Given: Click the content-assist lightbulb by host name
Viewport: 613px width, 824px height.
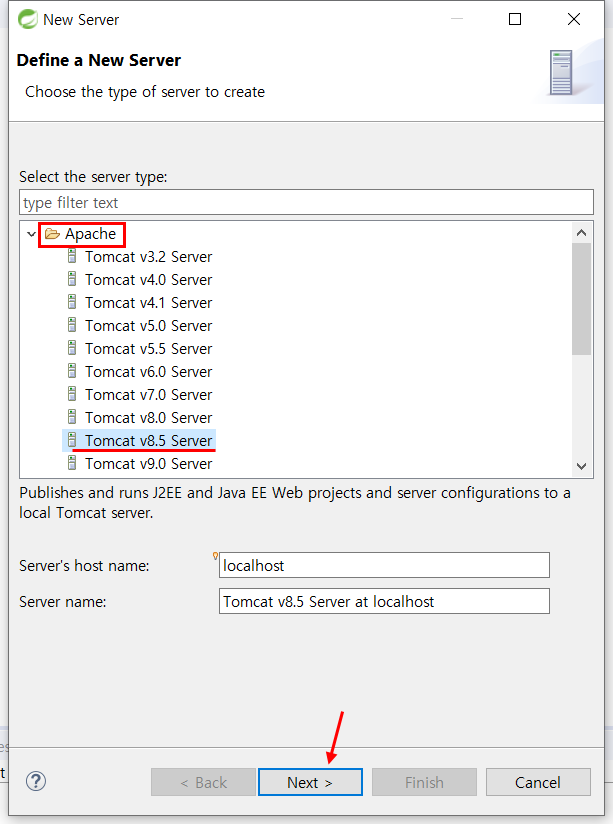Looking at the screenshot, I should tap(215, 556).
